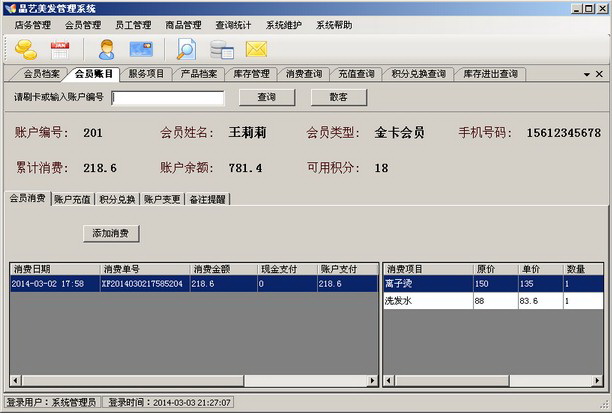Click left scroll arrow of items list
This screenshot has width=612, height=414.
point(389,380)
